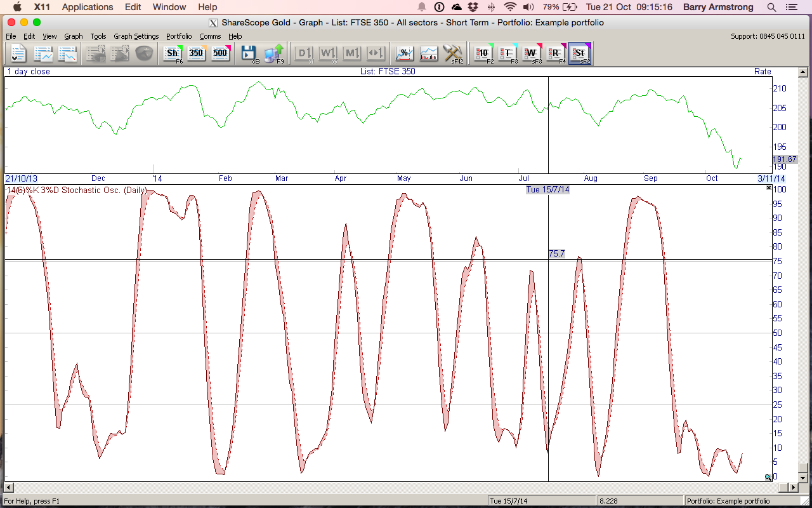
Task: Click the floppy disk save icon
Action: [x=248, y=53]
